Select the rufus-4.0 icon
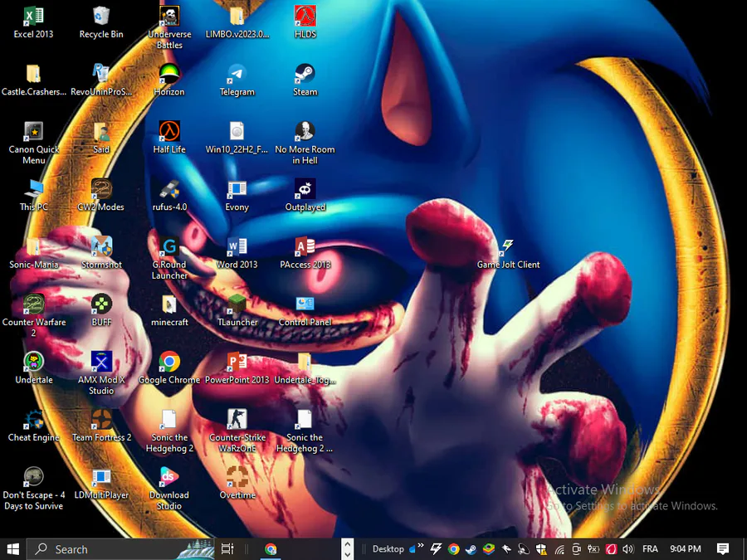Viewport: 747px width, 560px height. (x=169, y=196)
